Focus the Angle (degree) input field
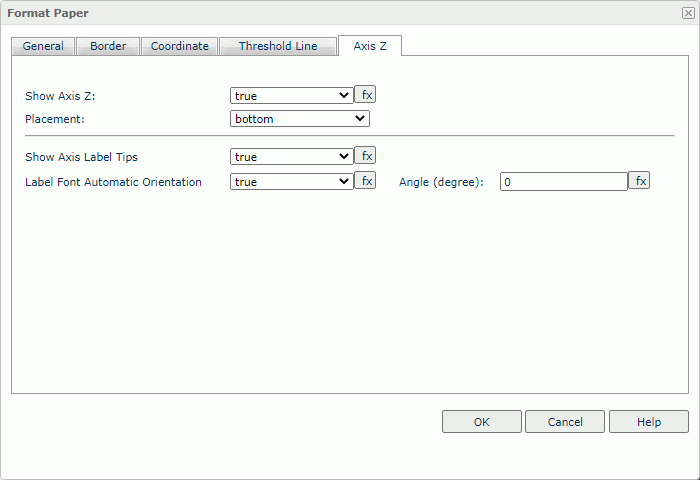This screenshot has width=700, height=480. [563, 182]
